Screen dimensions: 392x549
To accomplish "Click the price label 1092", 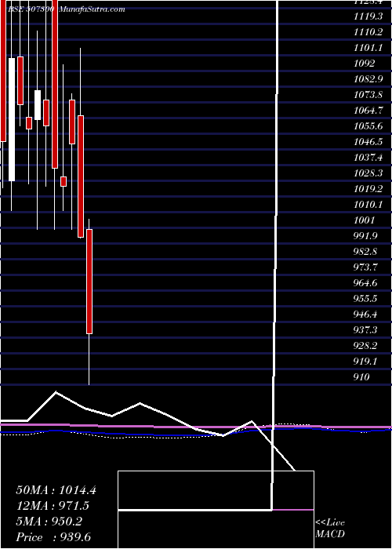I will (x=365, y=64).
